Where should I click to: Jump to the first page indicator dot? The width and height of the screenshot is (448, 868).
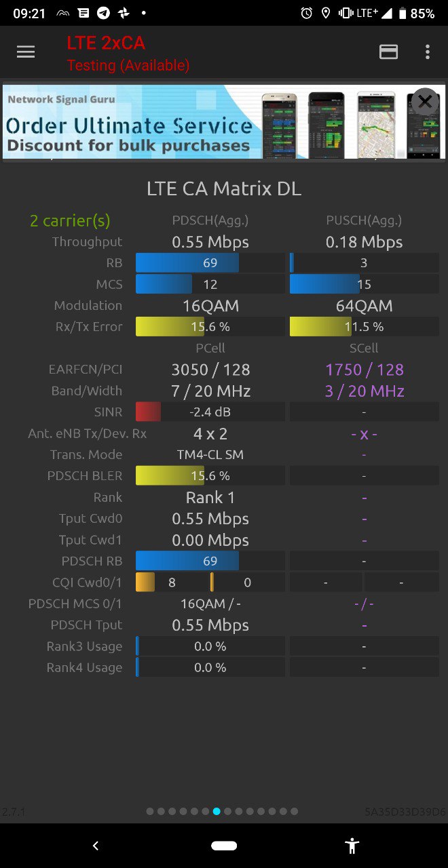pyautogui.click(x=151, y=811)
